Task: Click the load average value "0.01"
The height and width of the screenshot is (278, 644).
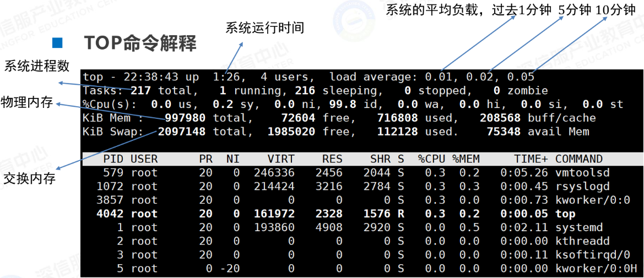Action: 438,77
